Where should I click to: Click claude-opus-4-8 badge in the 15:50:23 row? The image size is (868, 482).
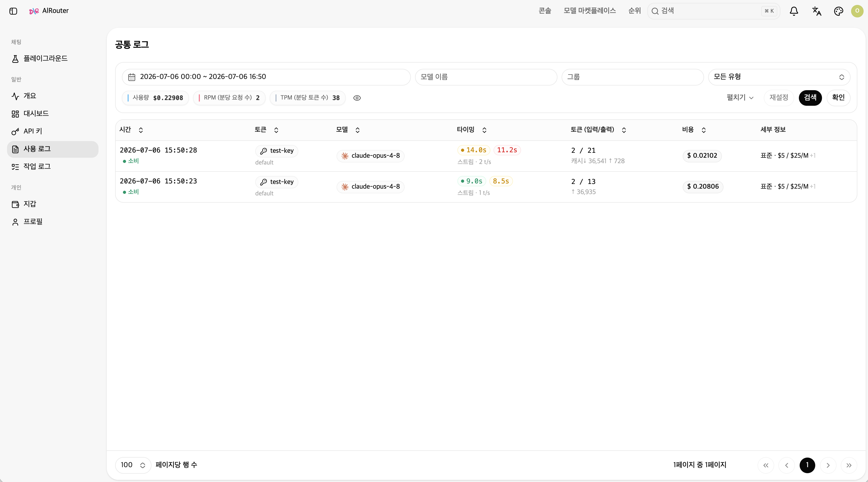tap(370, 187)
